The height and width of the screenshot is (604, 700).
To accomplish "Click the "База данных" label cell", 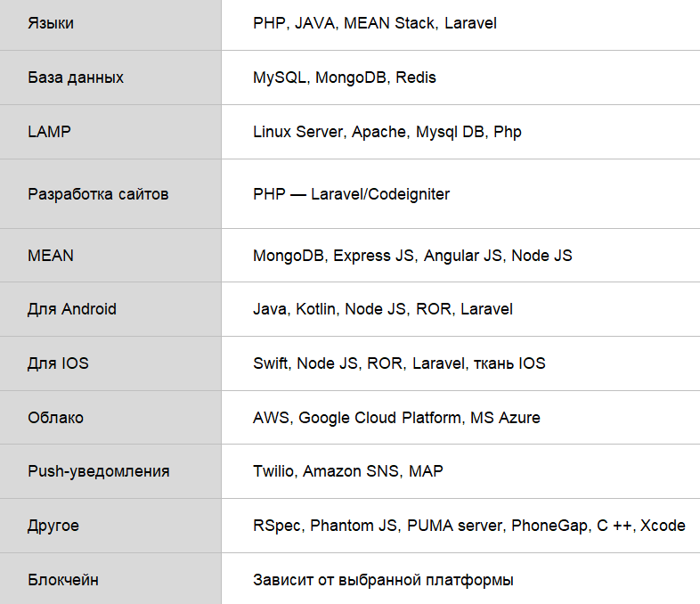I will (x=76, y=78).
